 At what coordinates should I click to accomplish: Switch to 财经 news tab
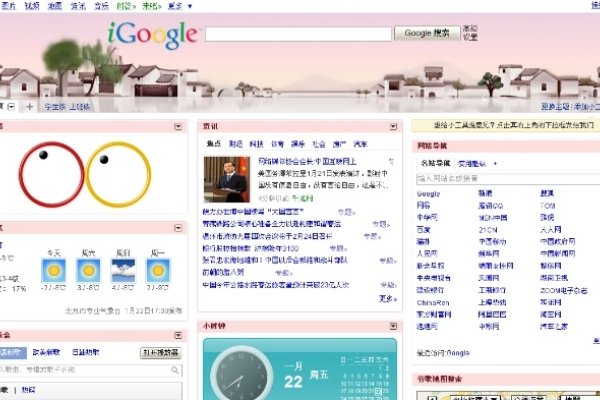pos(236,144)
